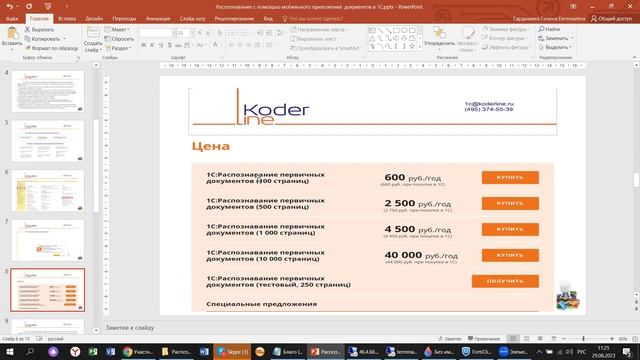Image resolution: width=640 pixels, height=360 pixels.
Task: Open Ribbon display options button
Action: [x=573, y=7]
